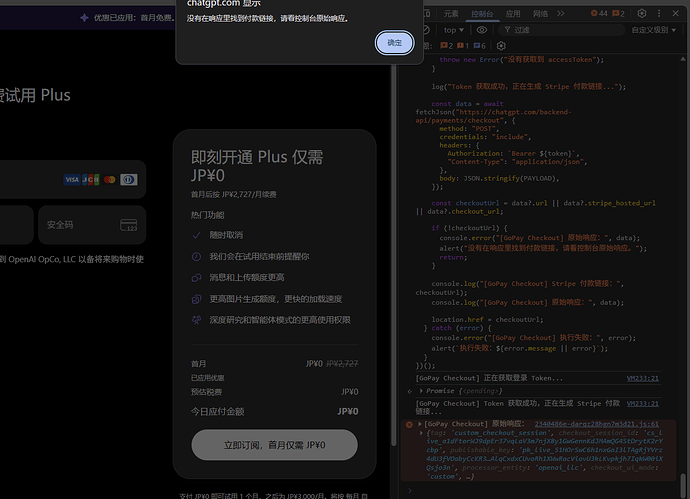Screen dimensions: 690x499
Task: Click the console prompt input line
Action: coord(541,490)
